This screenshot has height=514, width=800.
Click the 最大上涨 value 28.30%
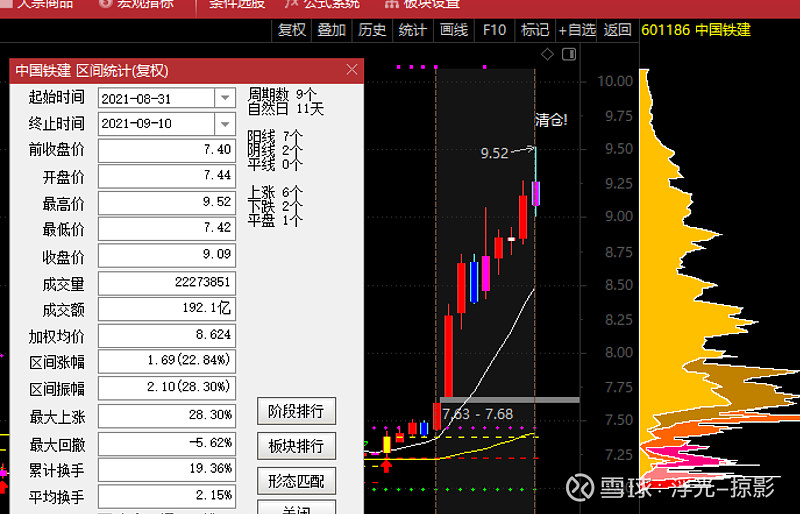point(167,416)
